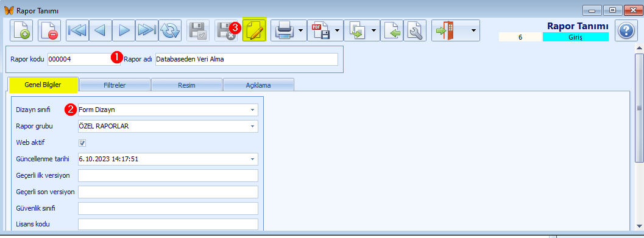Screen dimensions: 644x238
Task: Open the Güncellenme tarihi date dropdown
Action: point(253,159)
